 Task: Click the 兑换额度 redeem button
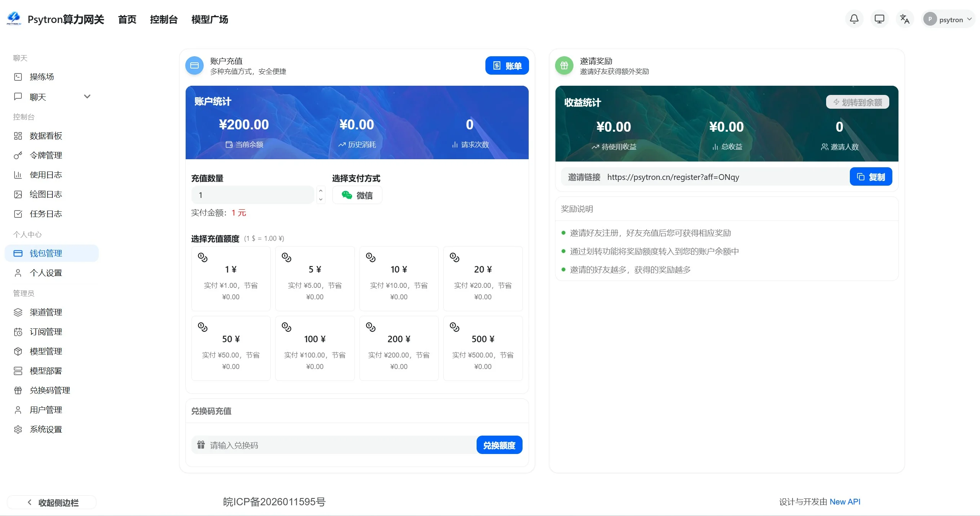tap(499, 445)
